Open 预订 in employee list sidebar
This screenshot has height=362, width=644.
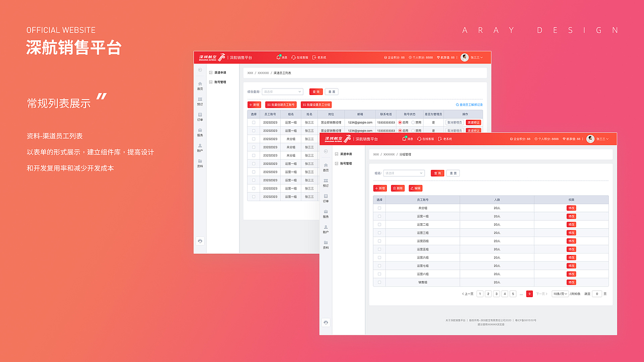click(200, 102)
